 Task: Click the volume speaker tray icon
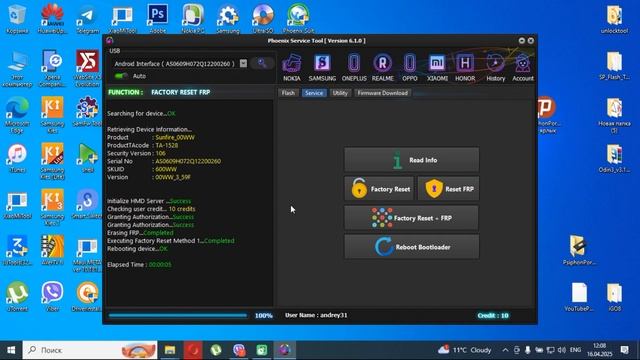tap(562, 350)
